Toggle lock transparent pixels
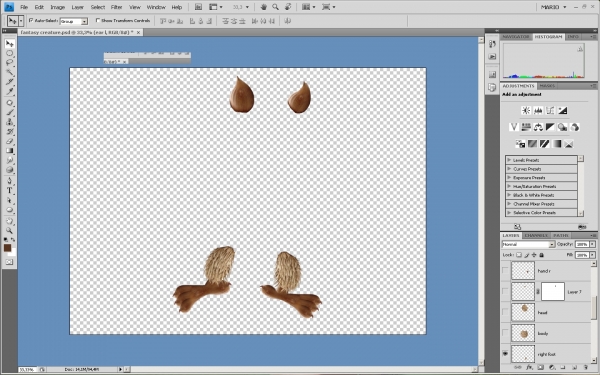Screen dimensions: 600x375 coord(519,255)
